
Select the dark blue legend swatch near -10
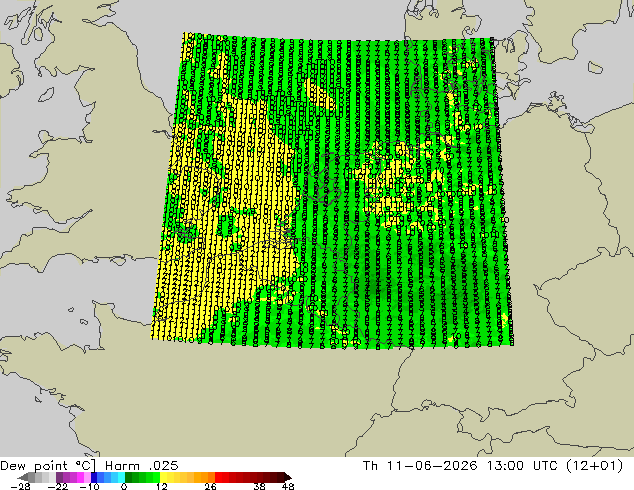tap(94, 477)
